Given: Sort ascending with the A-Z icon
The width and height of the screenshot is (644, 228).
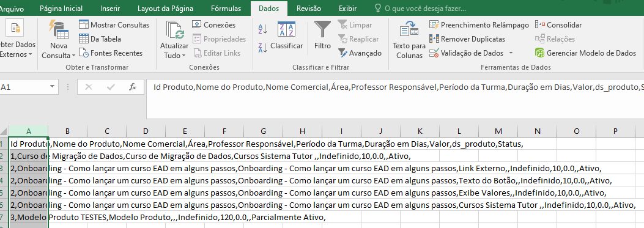Looking at the screenshot, I should tap(262, 29).
